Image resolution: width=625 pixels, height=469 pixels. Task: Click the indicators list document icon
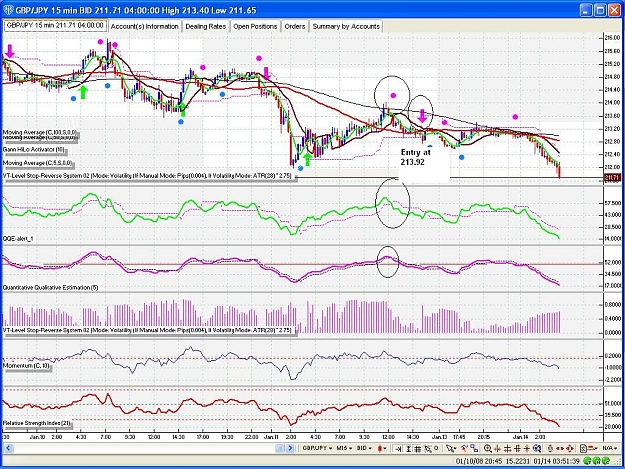pos(583,449)
